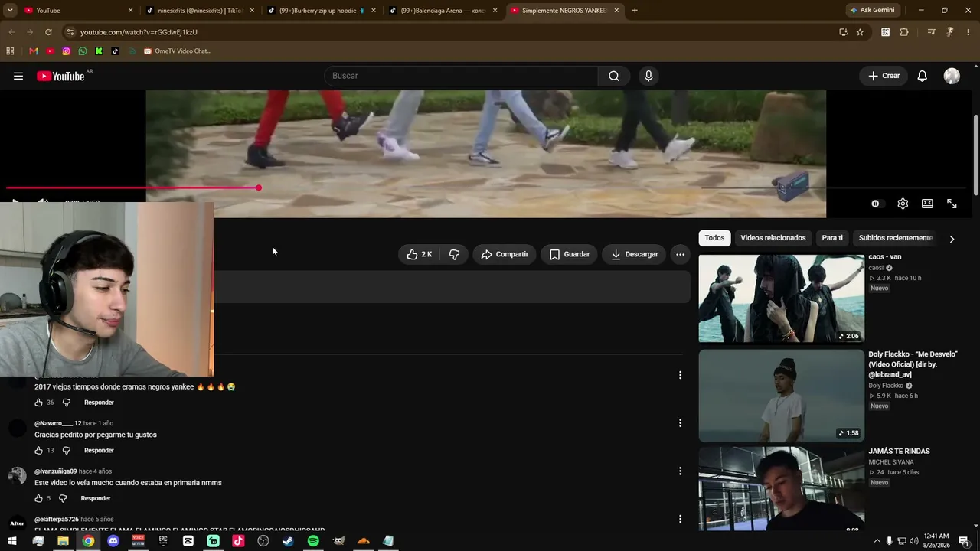Reload the page in Chrome
The height and width of the screenshot is (551, 980).
point(48,32)
